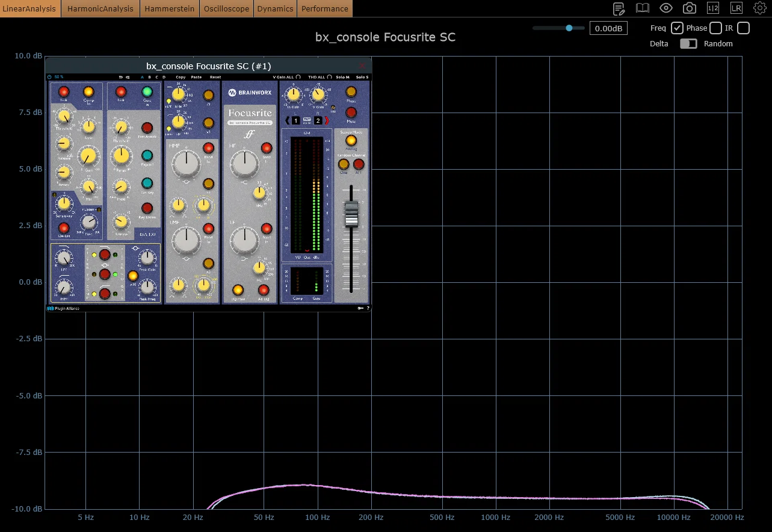Click the plugin output fader cap
This screenshot has height=532, width=772.
[351, 214]
